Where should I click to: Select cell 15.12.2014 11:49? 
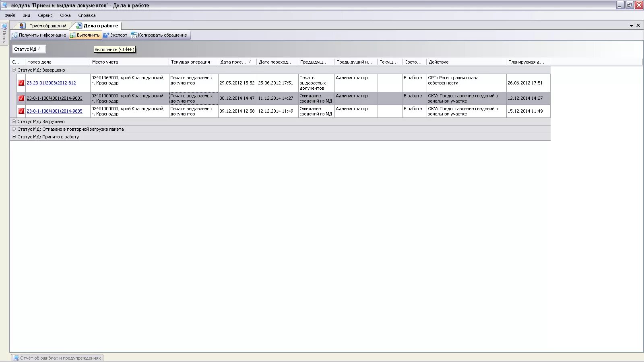point(528,111)
